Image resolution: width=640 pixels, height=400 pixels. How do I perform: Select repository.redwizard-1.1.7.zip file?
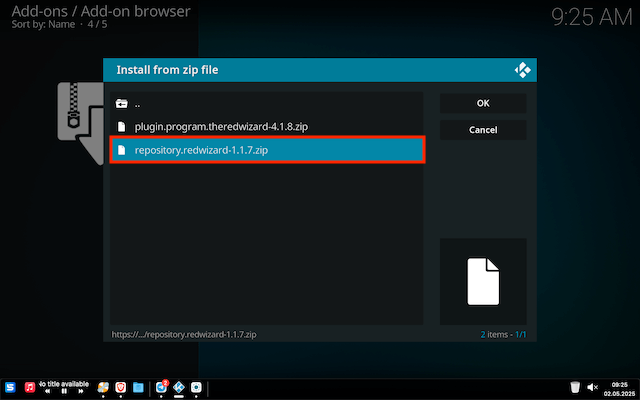click(267, 150)
